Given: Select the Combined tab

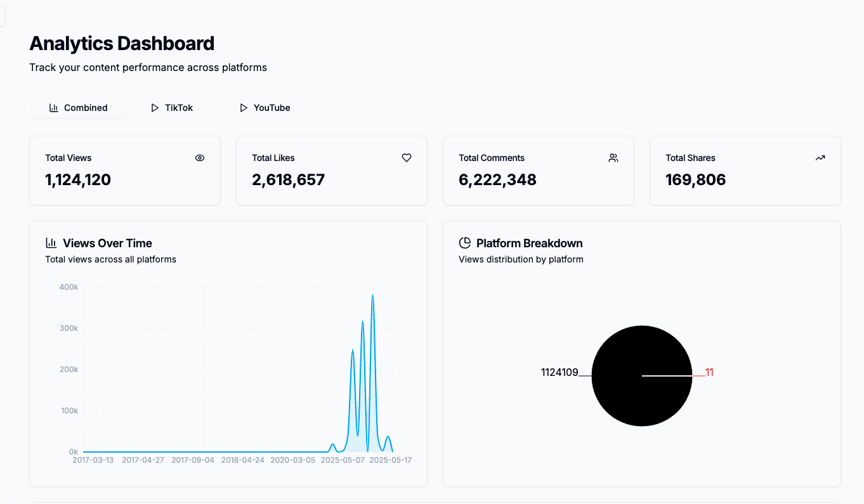Looking at the screenshot, I should (79, 108).
